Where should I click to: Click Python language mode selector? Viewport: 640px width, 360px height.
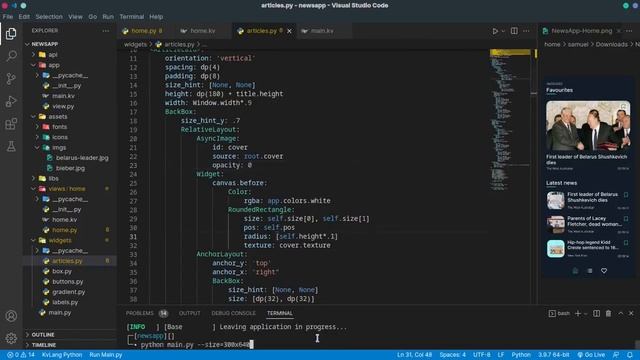(x=521, y=355)
